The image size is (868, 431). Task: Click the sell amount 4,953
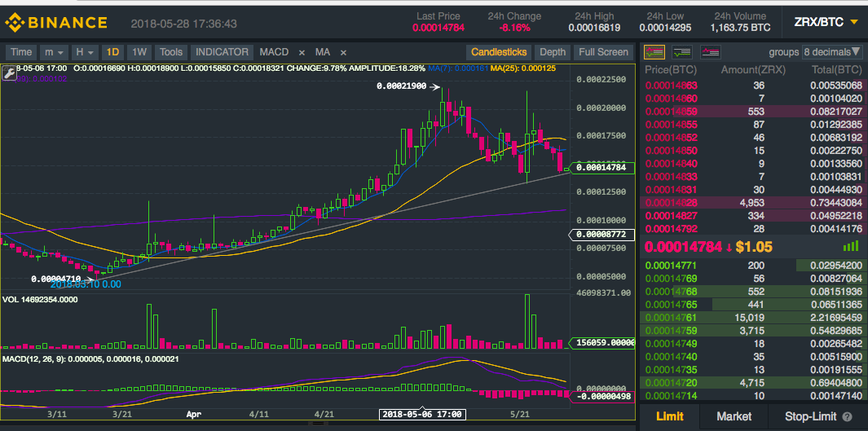coord(751,203)
